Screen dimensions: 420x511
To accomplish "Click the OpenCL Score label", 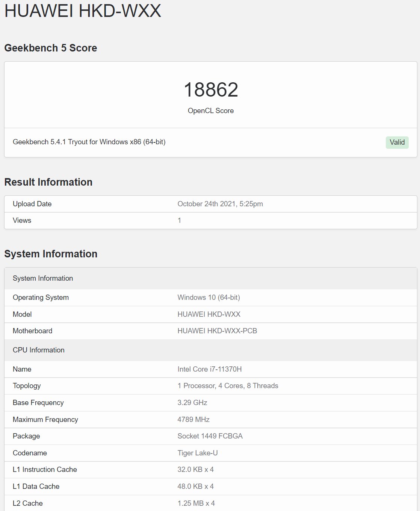I will pos(211,110).
